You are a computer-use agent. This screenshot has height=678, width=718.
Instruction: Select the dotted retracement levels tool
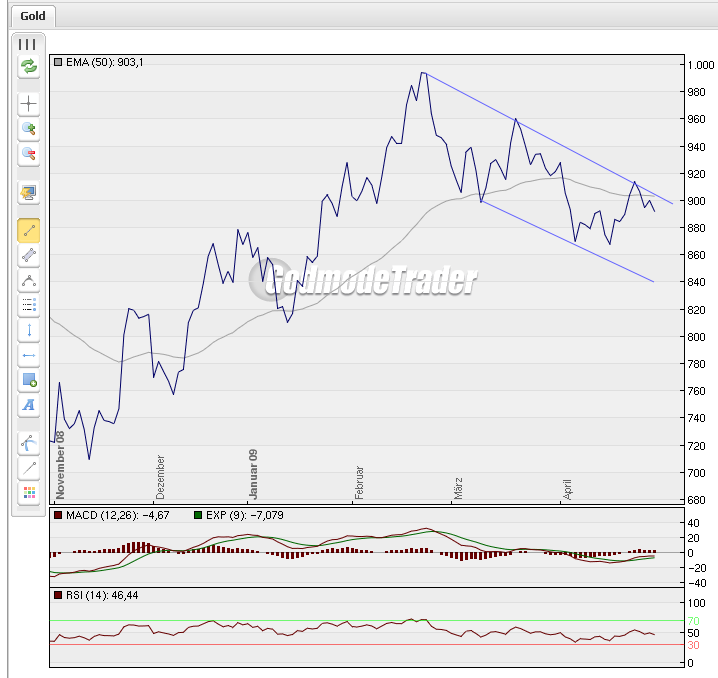point(28,305)
